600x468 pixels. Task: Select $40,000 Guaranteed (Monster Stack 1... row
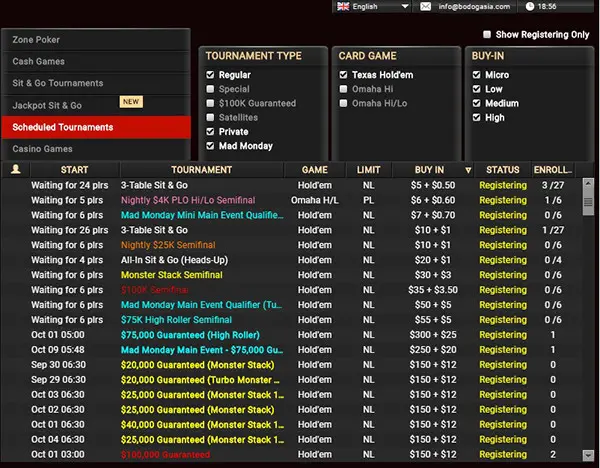click(x=292, y=424)
